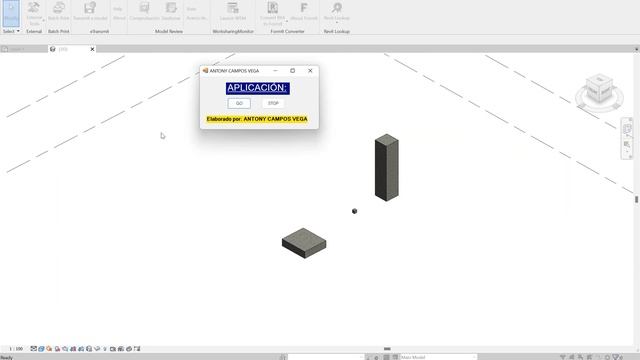The image size is (640, 360).
Task: Click the Temporary Hide/Isolate glasses icon
Action: (x=97, y=349)
